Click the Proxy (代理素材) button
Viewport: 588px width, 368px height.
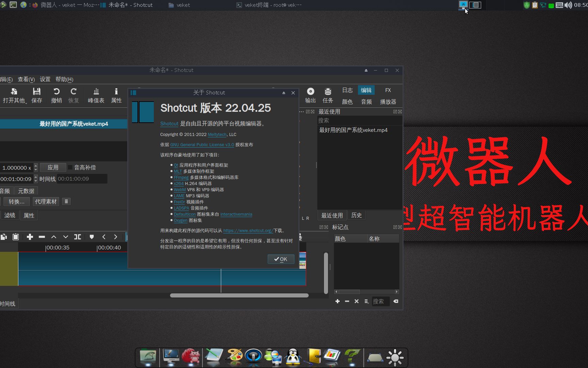pyautogui.click(x=46, y=201)
